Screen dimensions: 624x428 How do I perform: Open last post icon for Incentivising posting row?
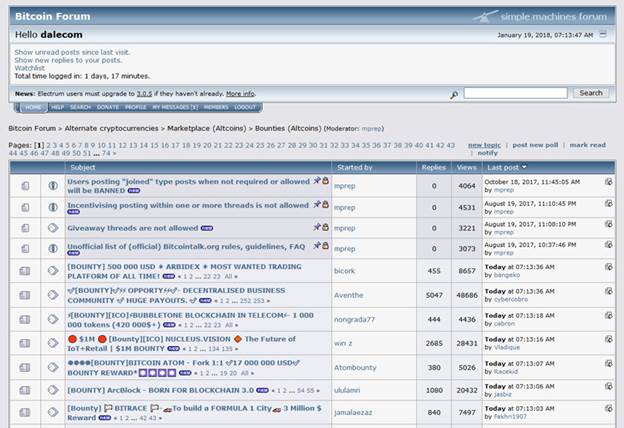608,203
